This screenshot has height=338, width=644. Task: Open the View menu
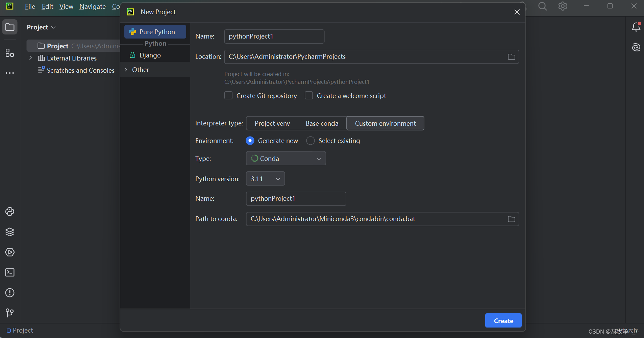66,6
